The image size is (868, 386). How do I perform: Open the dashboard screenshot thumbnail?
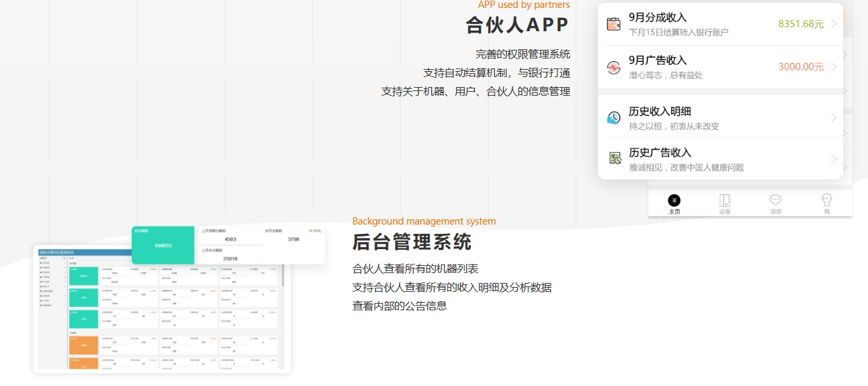(x=162, y=310)
